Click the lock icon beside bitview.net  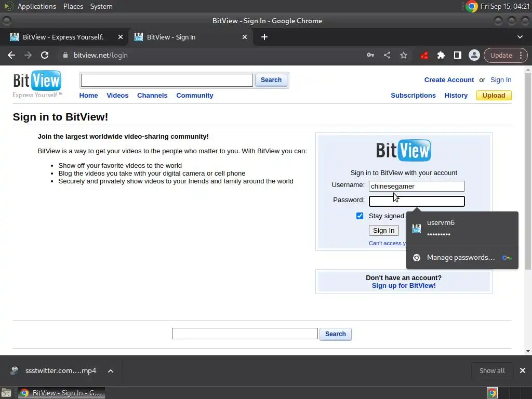pos(65,55)
